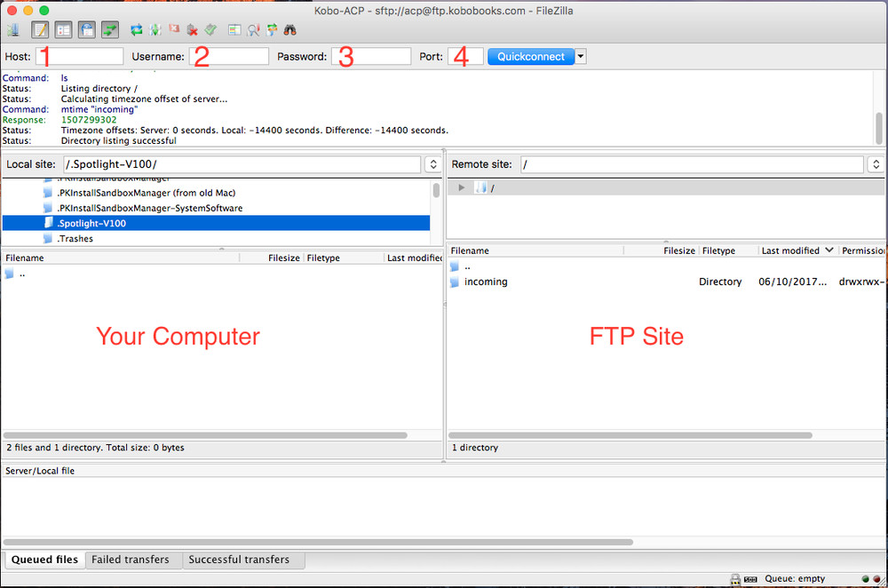The width and height of the screenshot is (888, 588).
Task: Toggle the transfer queue panel
Action: pos(110,28)
